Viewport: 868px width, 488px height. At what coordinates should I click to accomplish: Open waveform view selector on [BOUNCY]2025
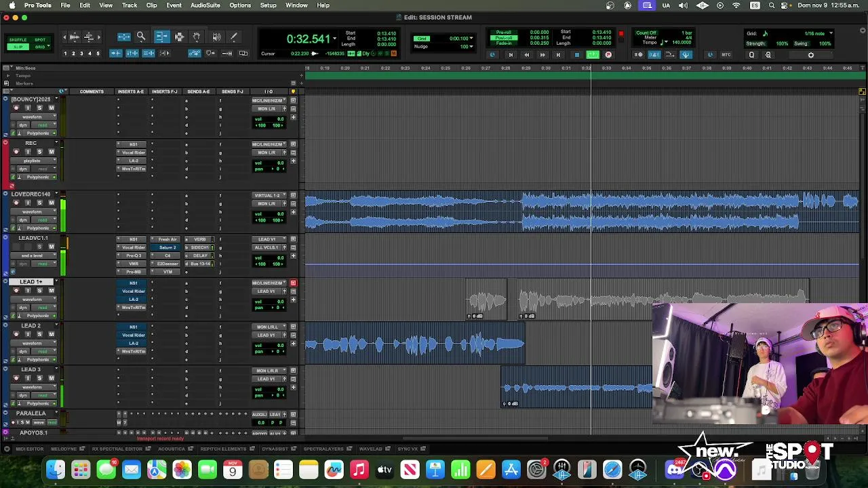click(34, 117)
